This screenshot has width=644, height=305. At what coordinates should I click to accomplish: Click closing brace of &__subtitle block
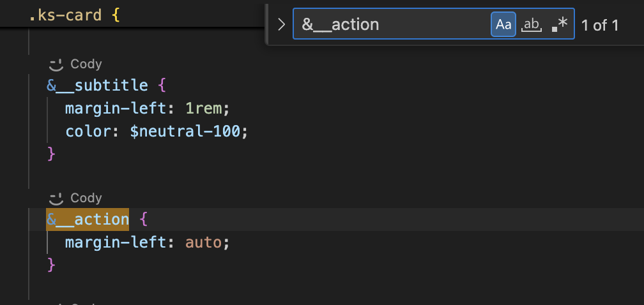(x=51, y=154)
